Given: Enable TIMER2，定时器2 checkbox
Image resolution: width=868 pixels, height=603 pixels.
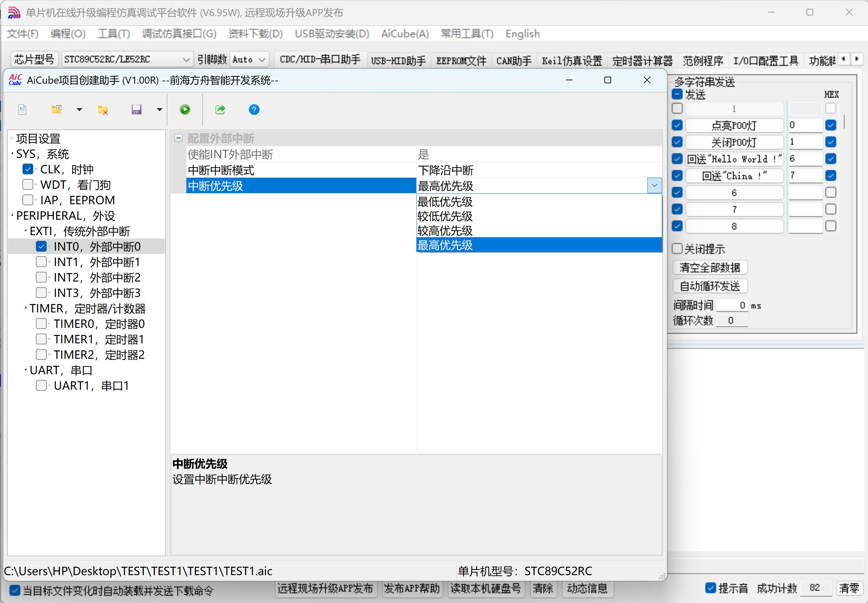Looking at the screenshot, I should [x=41, y=355].
